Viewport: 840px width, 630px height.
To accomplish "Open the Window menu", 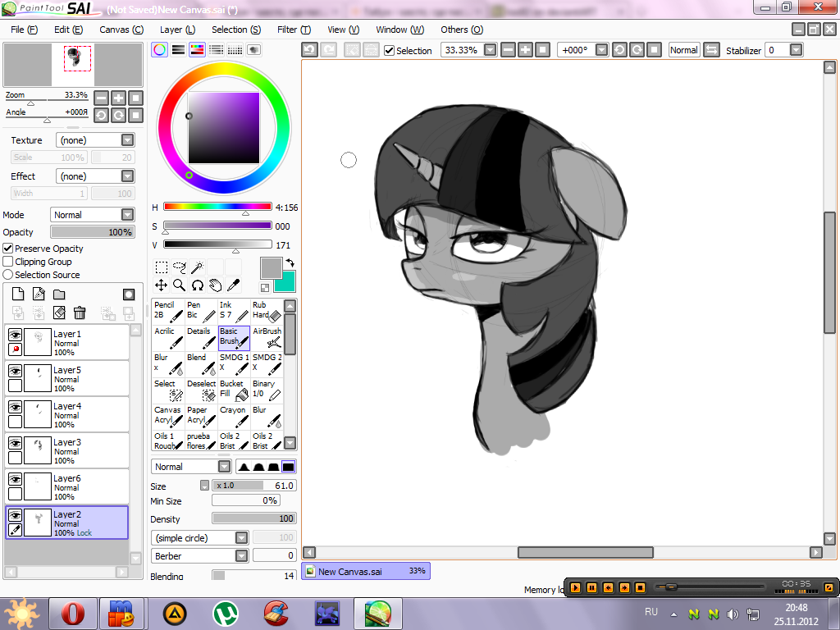I will [399, 30].
